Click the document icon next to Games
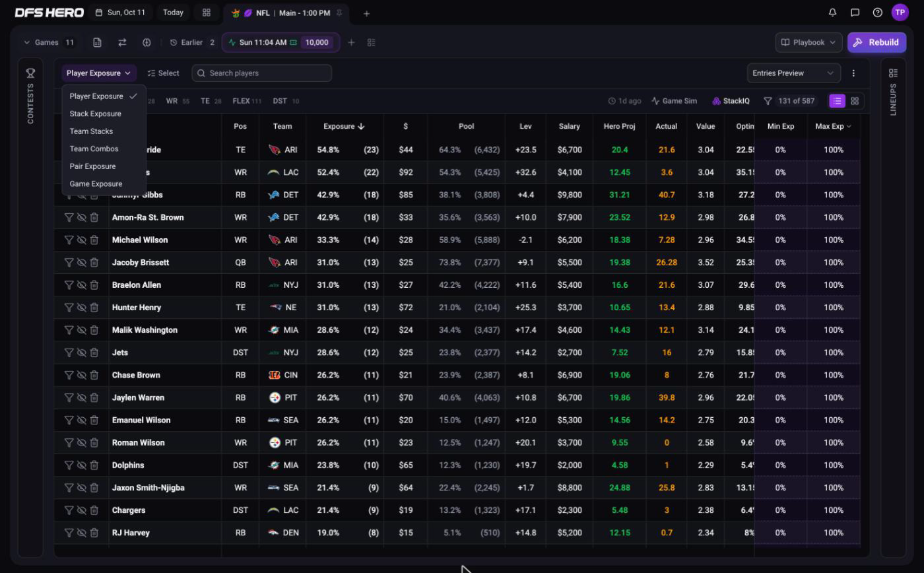 pos(97,42)
